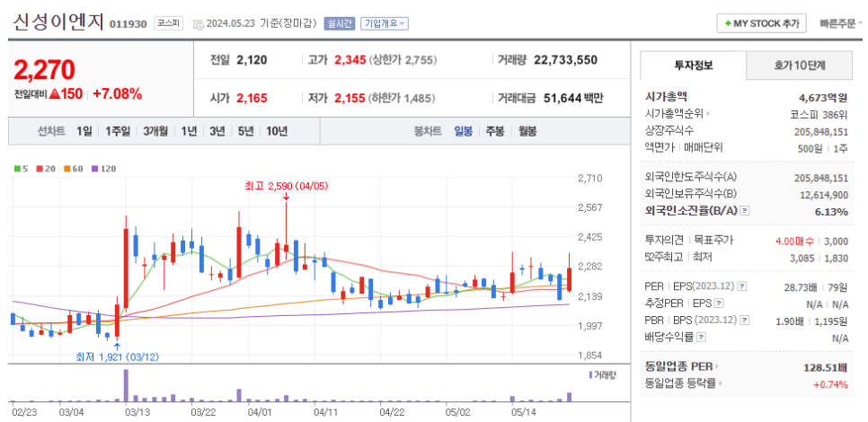The image size is (868, 422).
Task: Click the red up-triangle beside 150 change
Action: coord(54,94)
